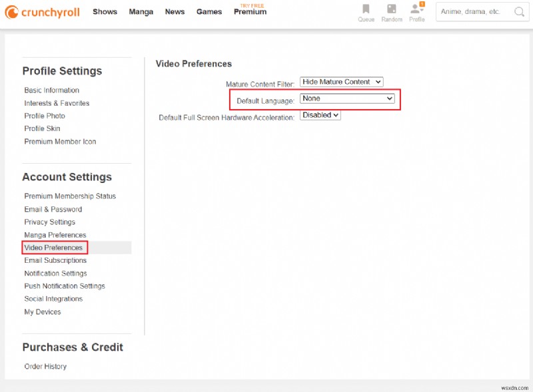Select Video Preferences in the sidebar

(54, 247)
